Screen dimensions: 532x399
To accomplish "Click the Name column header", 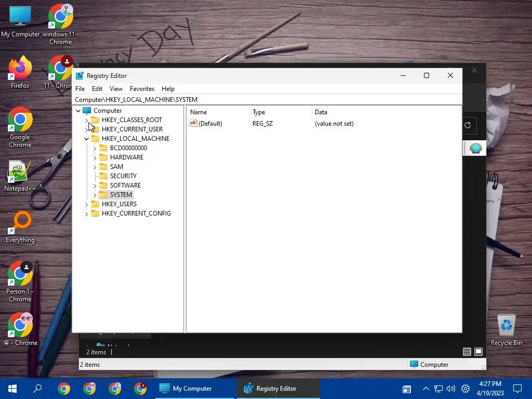I will (218, 112).
